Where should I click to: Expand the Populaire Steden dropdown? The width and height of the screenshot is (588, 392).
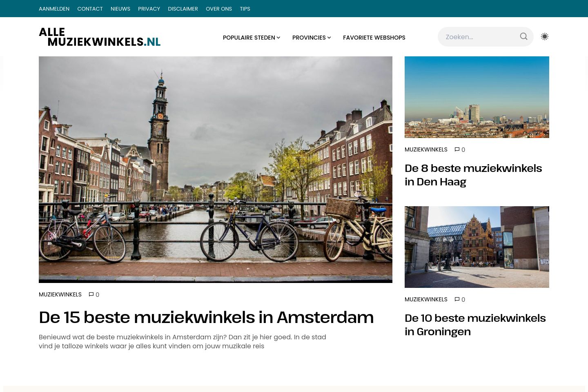pos(252,38)
